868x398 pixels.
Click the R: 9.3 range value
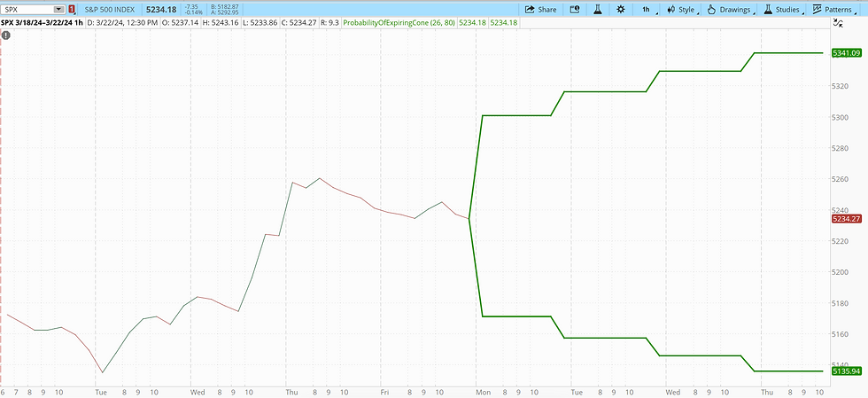click(329, 23)
